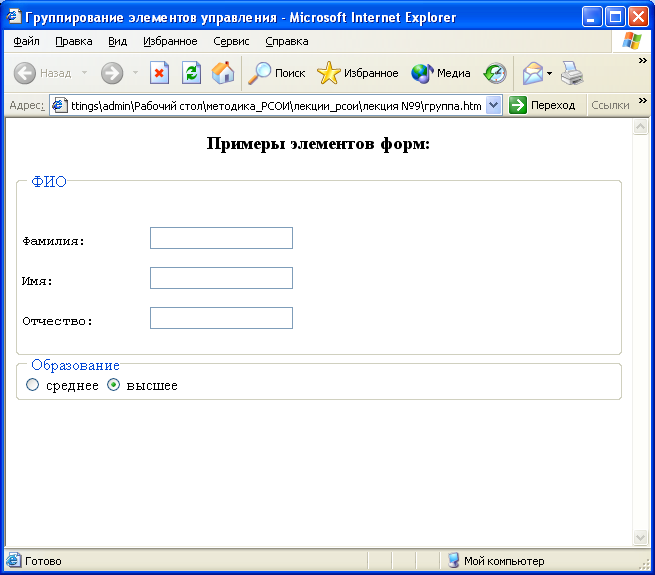Open Search (Поиск) in toolbar

277,73
